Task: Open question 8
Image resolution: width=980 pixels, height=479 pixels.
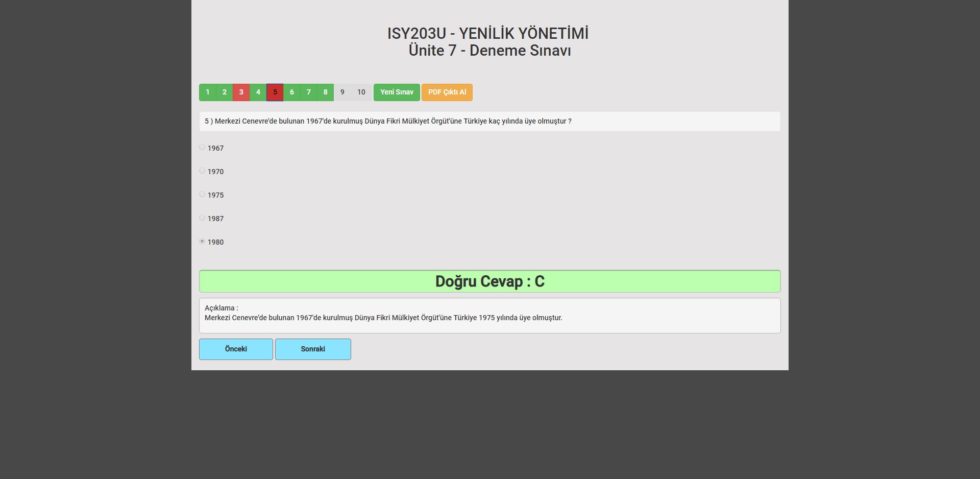Action: click(325, 92)
